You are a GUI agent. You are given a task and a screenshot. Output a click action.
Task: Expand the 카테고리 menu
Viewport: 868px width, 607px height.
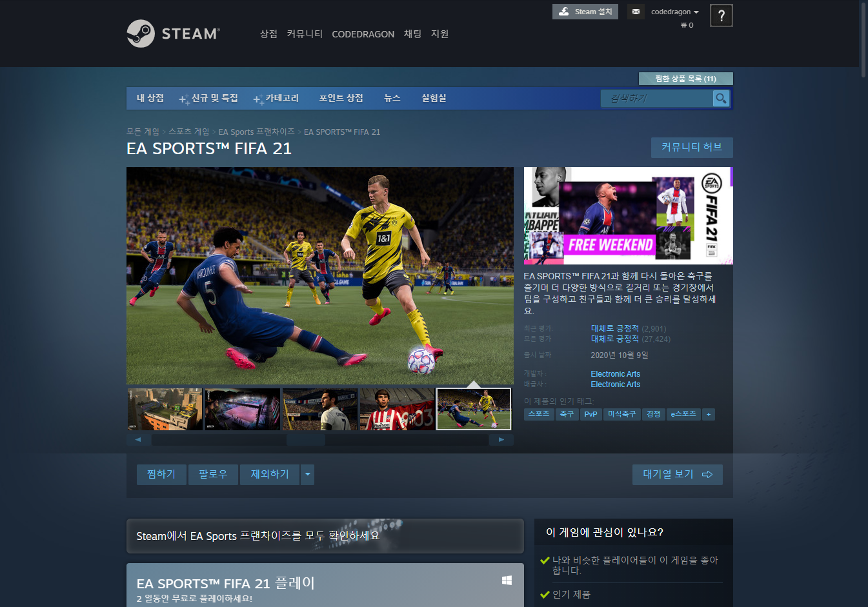277,98
